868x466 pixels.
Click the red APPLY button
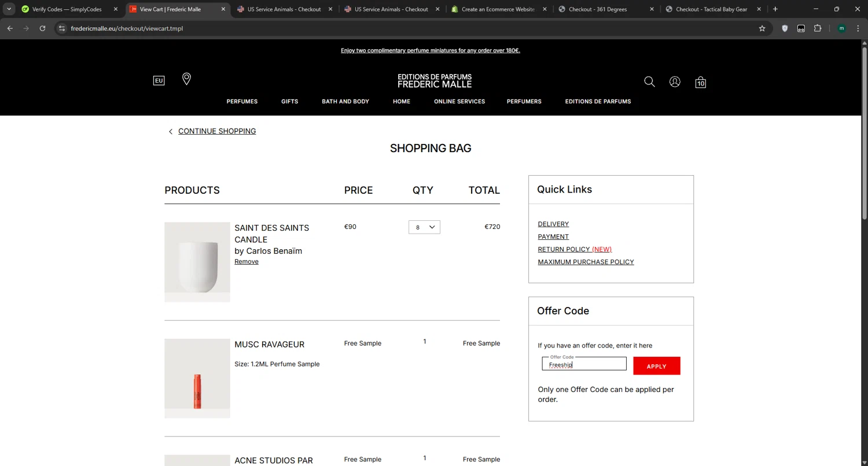[657, 366]
